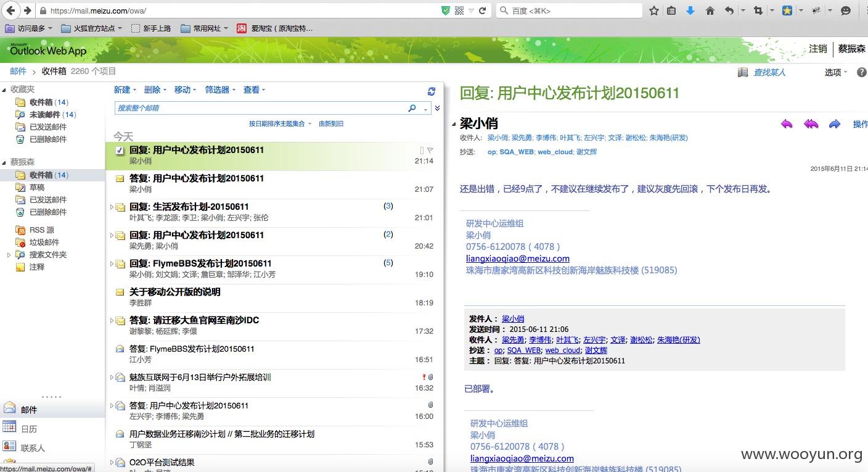Collapse the 收藏夹 section
Viewport: 868px width, 472px height.
[4, 90]
